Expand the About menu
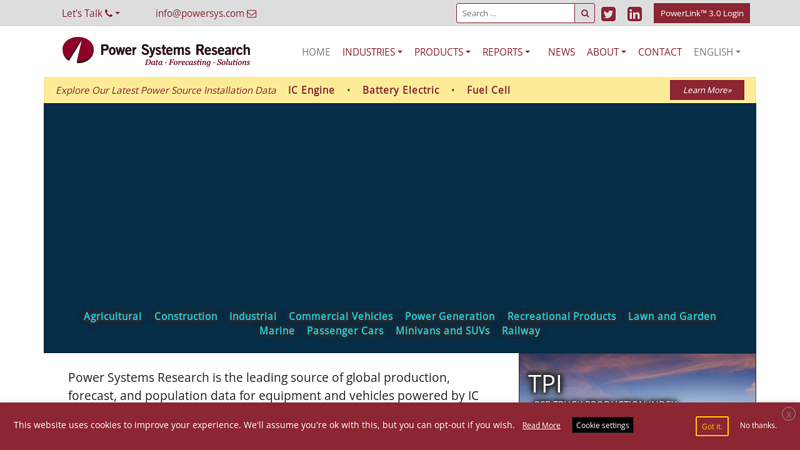800x450 pixels. point(606,52)
